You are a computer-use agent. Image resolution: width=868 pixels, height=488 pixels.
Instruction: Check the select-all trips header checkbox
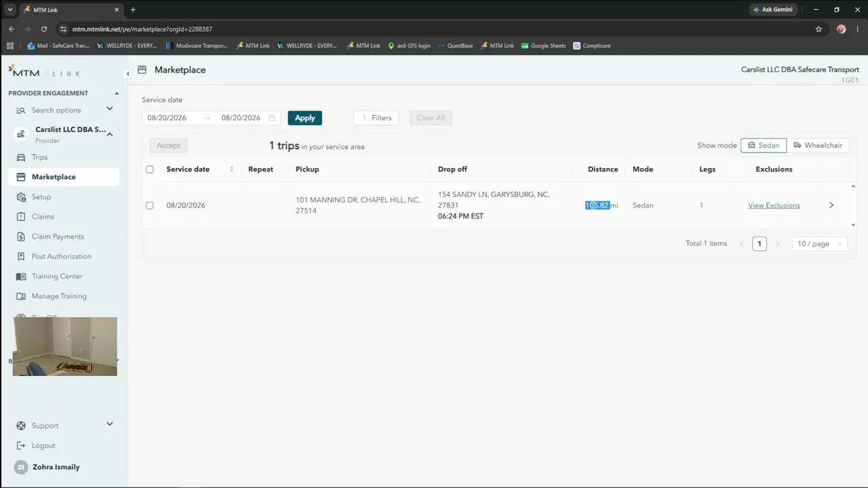150,169
